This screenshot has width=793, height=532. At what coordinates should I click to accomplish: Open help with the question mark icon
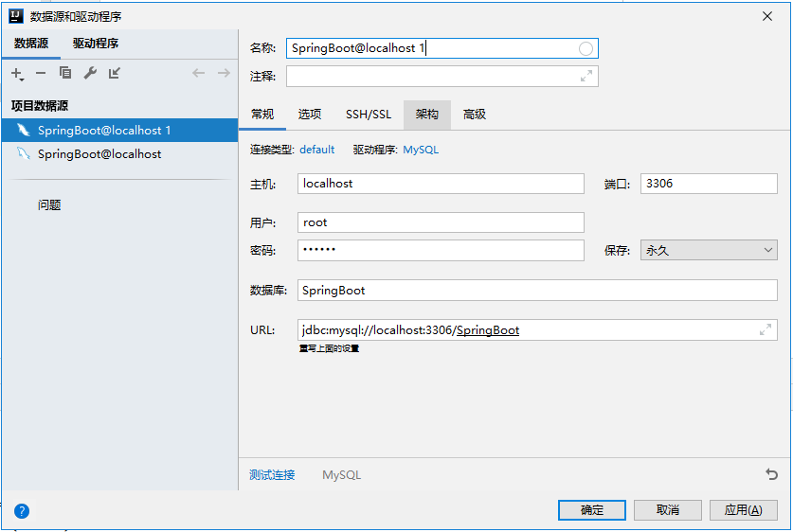tap(22, 511)
